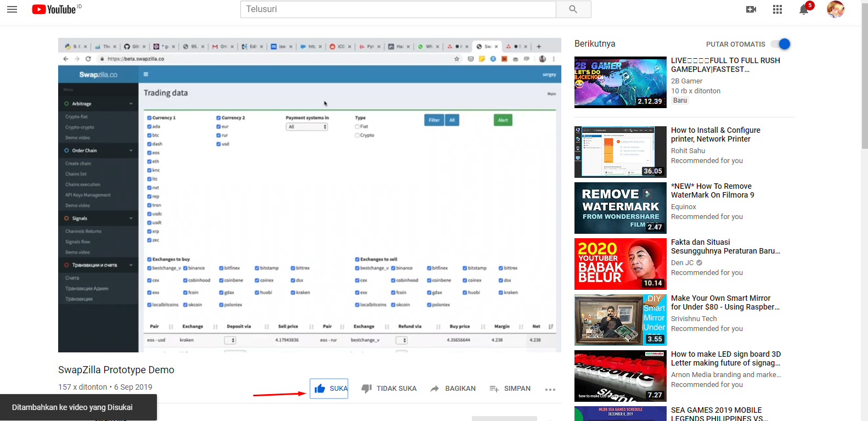This screenshot has height=421, width=868.
Task: Click channel name Den JC
Action: (x=683, y=263)
